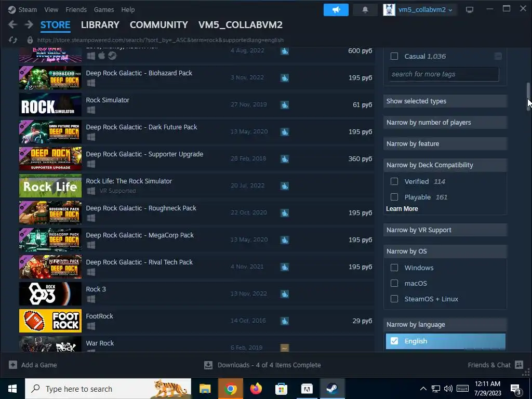Click the STORE tab

click(x=55, y=25)
